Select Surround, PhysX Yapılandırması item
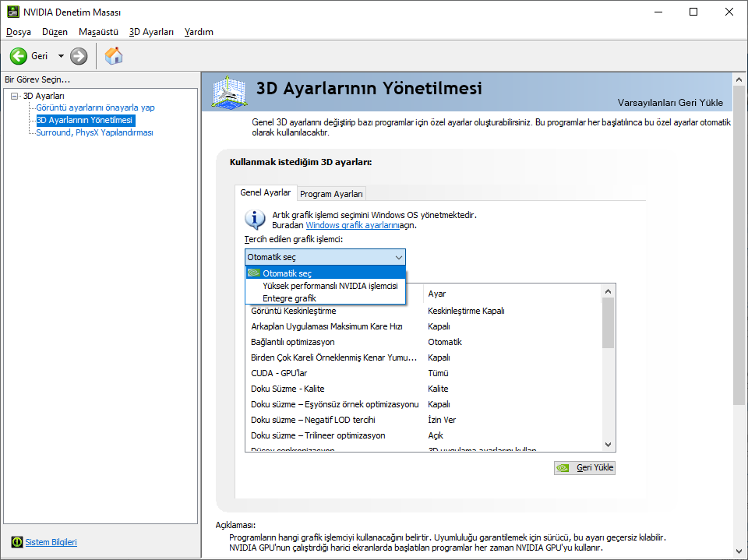This screenshot has width=748, height=560. tap(94, 132)
